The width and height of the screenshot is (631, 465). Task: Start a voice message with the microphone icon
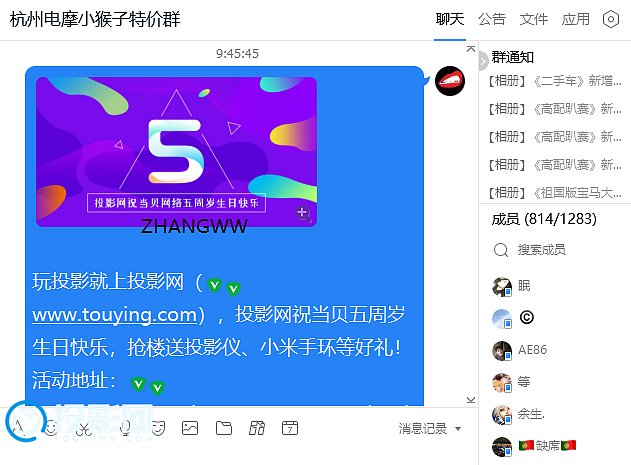(126, 428)
